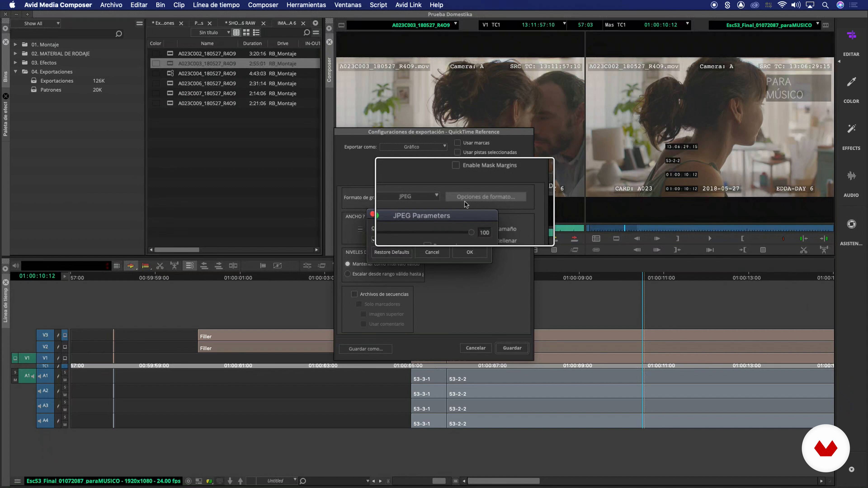Open the ASISTEN... workspace icon
This screenshot has height=488, width=868.
click(851, 224)
